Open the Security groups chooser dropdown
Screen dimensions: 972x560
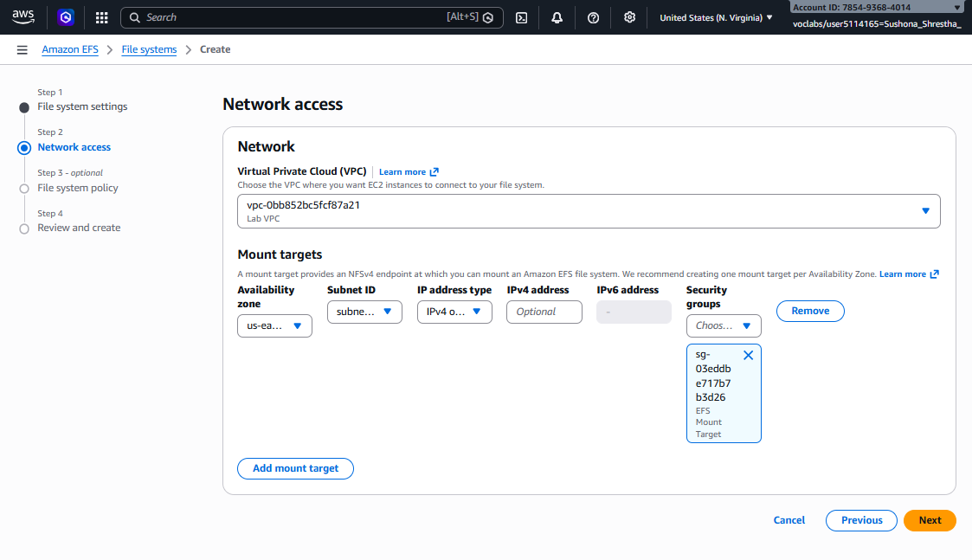click(x=724, y=325)
